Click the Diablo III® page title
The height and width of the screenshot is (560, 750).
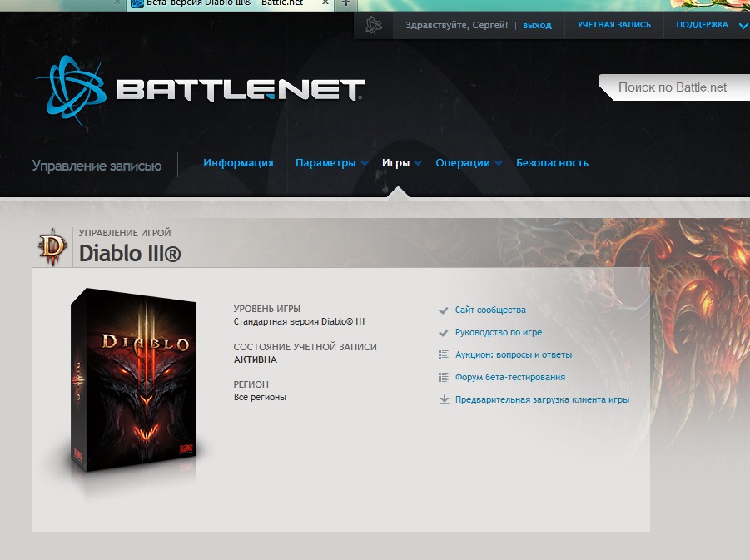click(130, 254)
